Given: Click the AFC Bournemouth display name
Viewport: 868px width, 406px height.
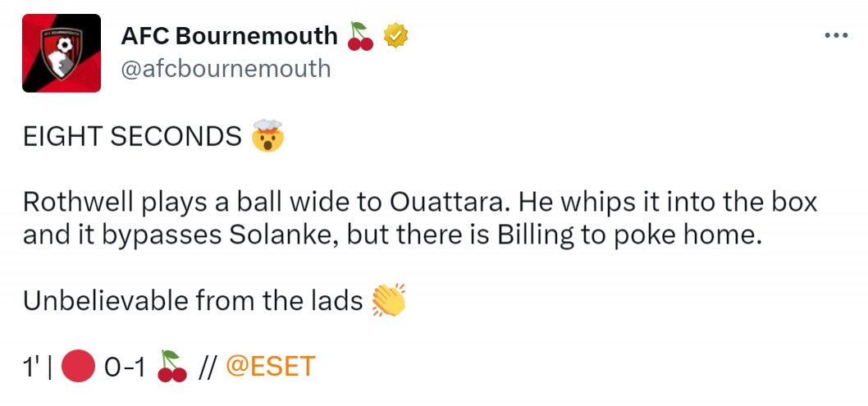Looking at the screenshot, I should tap(229, 36).
